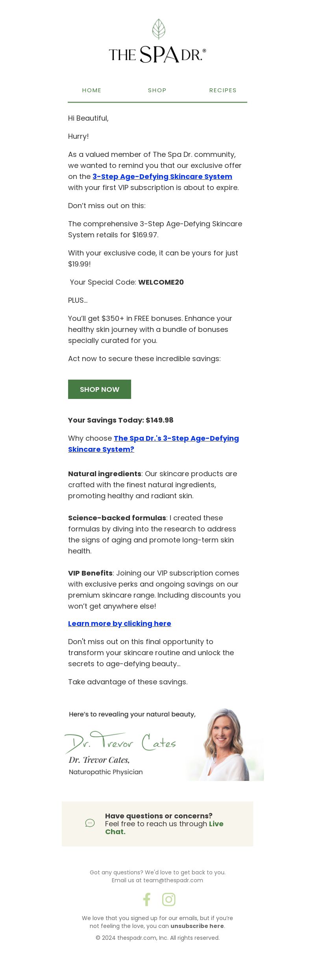Open the Instagram icon link
This screenshot has width=315, height=980.
[169, 900]
